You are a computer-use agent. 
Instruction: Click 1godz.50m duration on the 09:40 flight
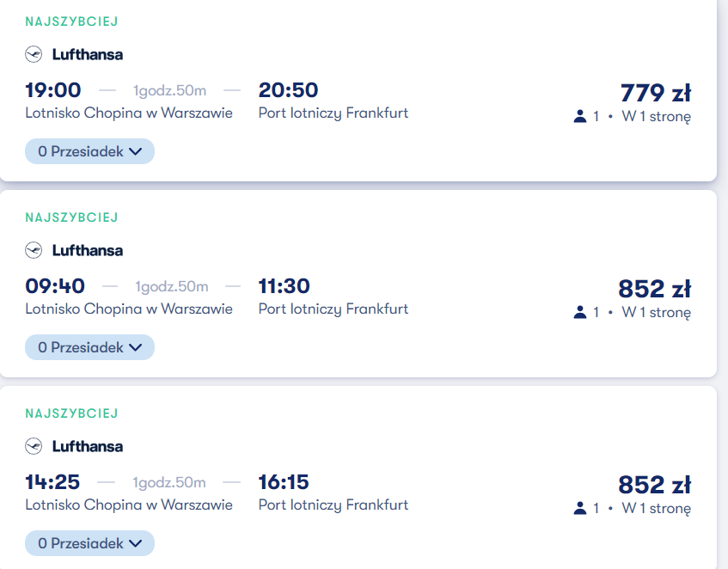[172, 286]
